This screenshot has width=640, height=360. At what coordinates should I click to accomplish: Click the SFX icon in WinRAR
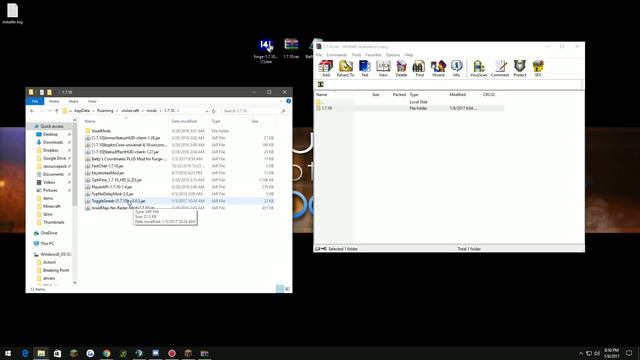538,68
